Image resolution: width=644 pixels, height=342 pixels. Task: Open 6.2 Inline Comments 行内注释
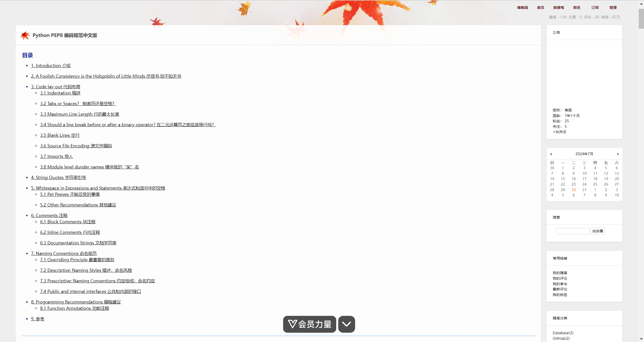(x=70, y=232)
